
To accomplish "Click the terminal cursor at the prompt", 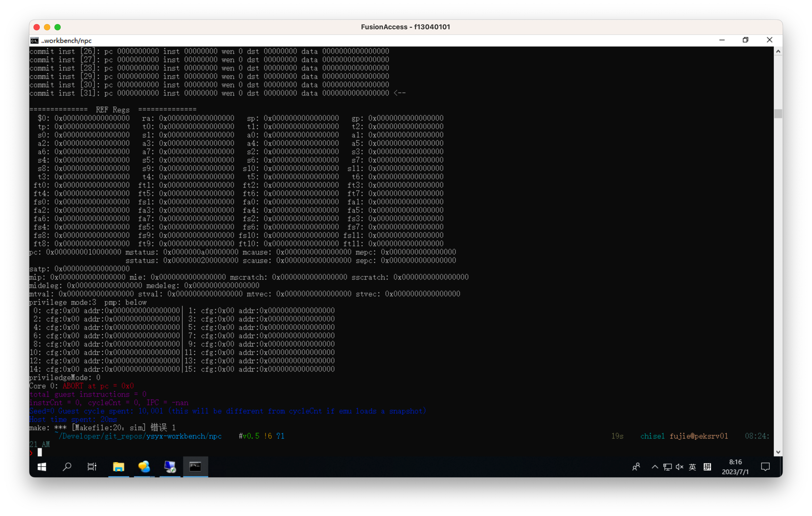I will click(x=40, y=453).
